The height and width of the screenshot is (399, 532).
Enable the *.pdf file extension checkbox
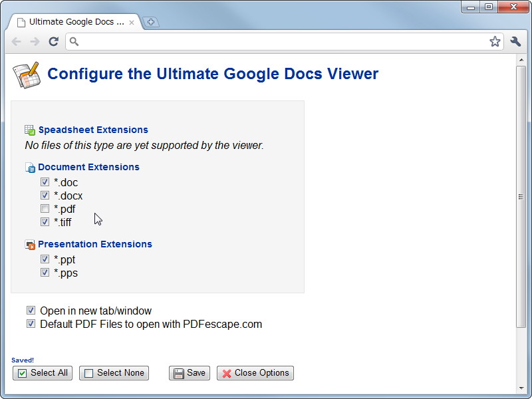click(x=45, y=208)
